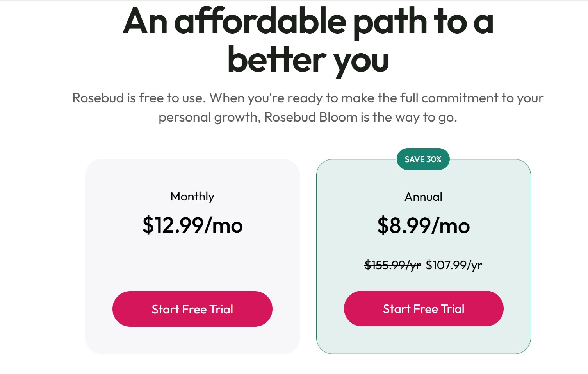This screenshot has height=374, width=588.
Task: Click "personal growth" in the subtitle
Action: (208, 117)
